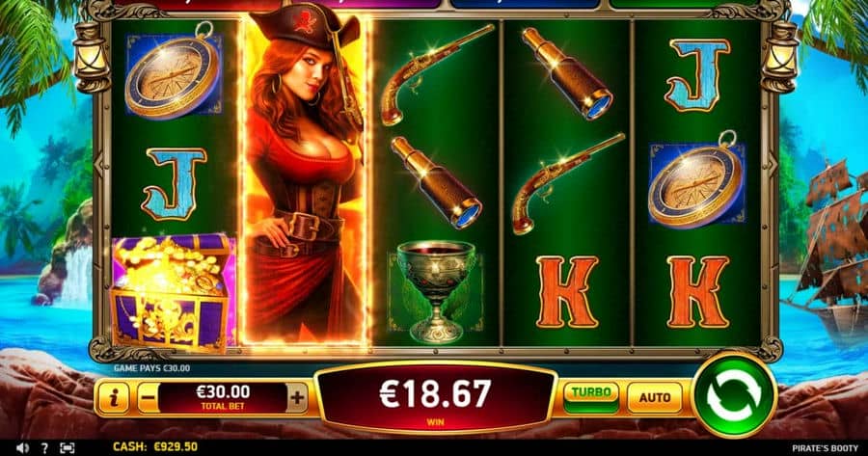Click the expanded pirate woman wild reel
This screenshot has width=868, height=456.
pyautogui.click(x=304, y=180)
